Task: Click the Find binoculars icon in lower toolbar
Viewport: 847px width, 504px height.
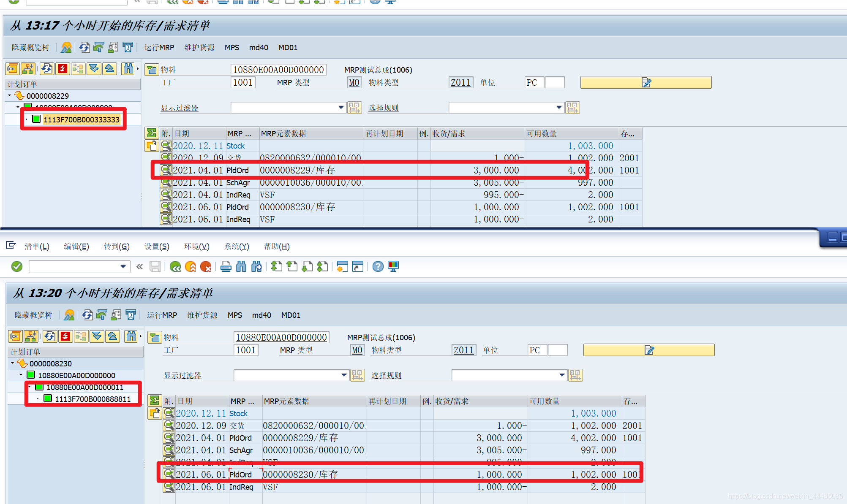Action: 241,266
